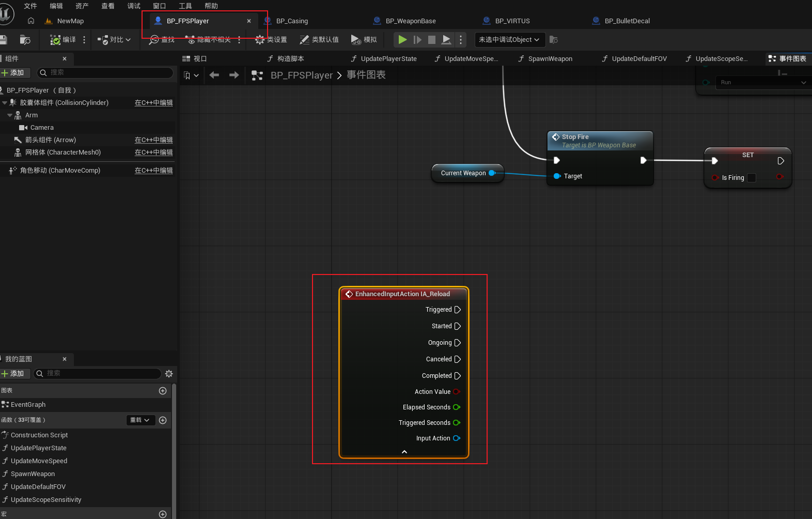
Task: Click 在C++中编辑 link for CharacterMesh0
Action: (x=154, y=152)
